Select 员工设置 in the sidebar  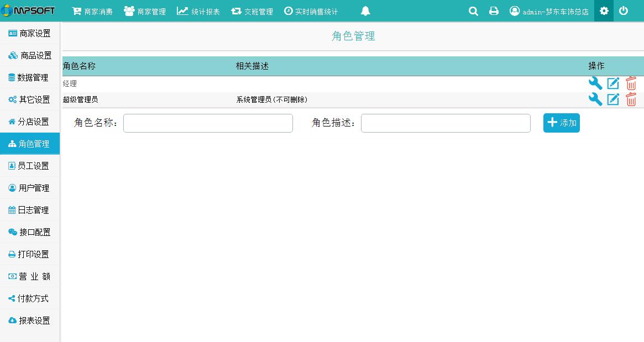30,166
